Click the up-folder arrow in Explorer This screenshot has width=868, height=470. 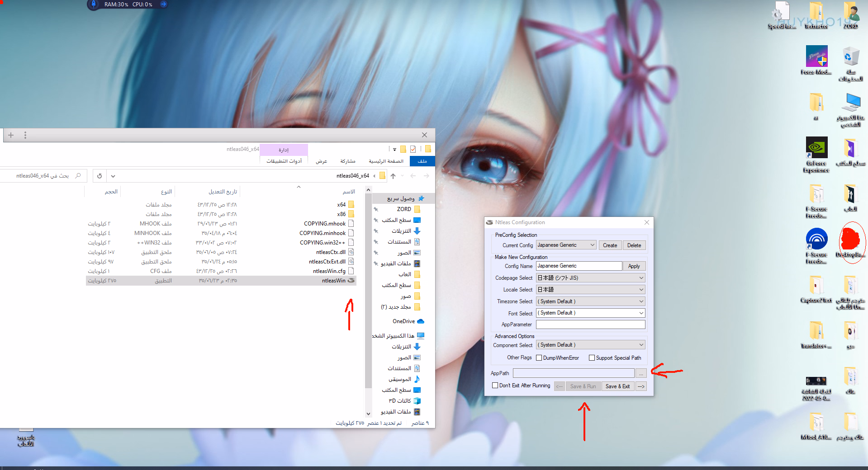pyautogui.click(x=393, y=176)
